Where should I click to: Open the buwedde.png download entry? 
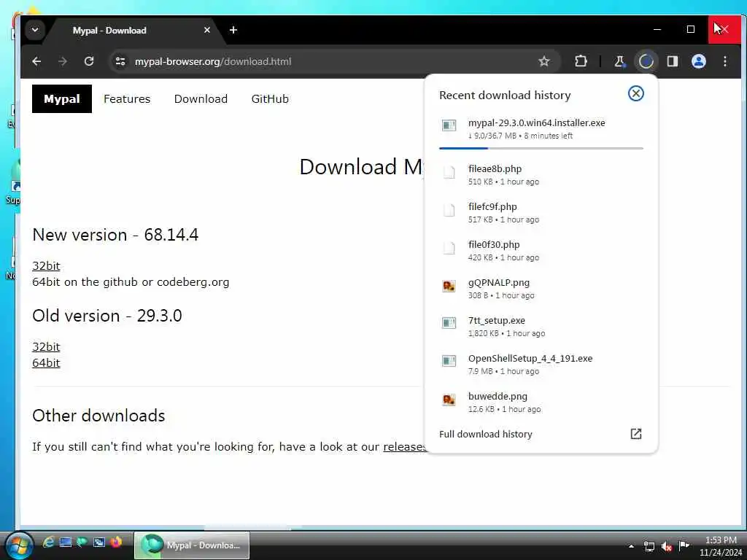point(541,402)
